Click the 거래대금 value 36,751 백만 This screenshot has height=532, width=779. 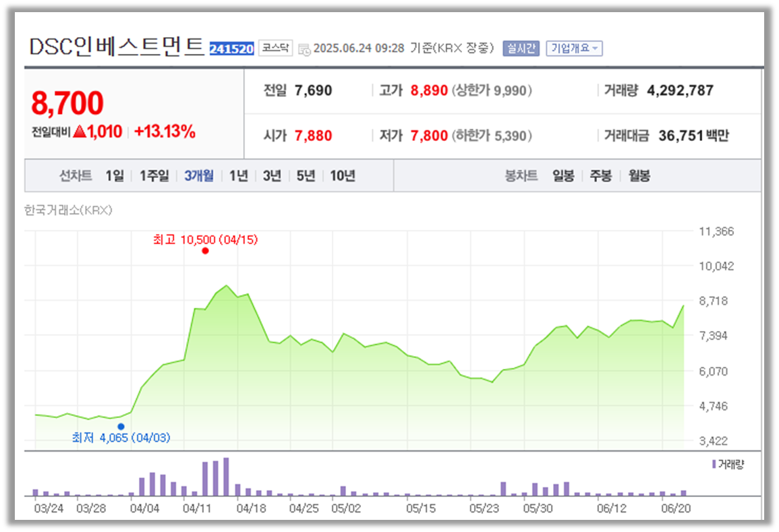[x=693, y=136]
